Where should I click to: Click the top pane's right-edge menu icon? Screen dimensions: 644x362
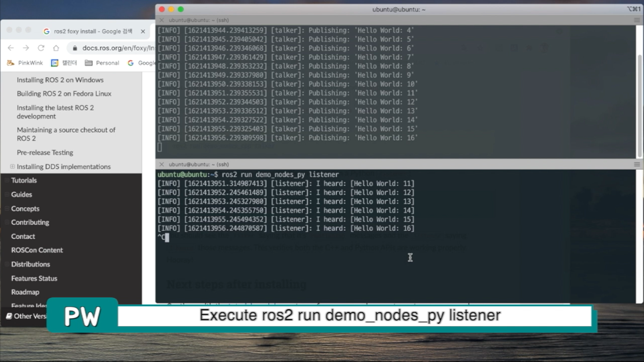click(x=637, y=20)
